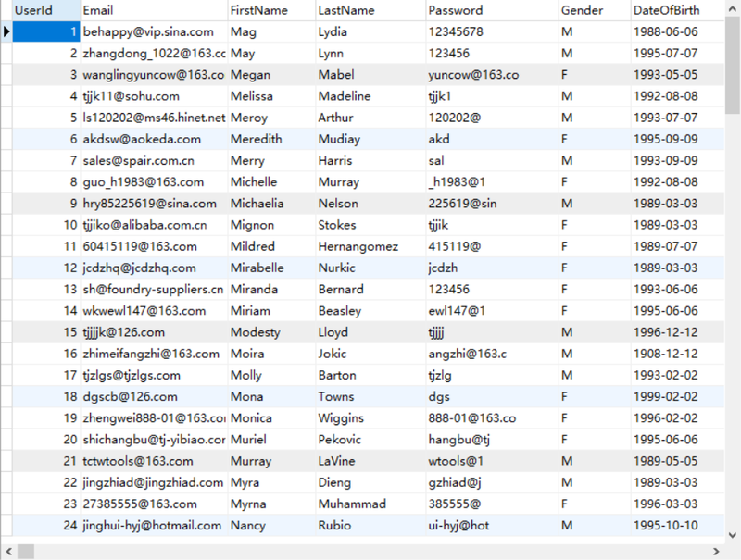The width and height of the screenshot is (741, 560).
Task: Select the email tjzlgs@tjzlgs.com
Action: 154,375
